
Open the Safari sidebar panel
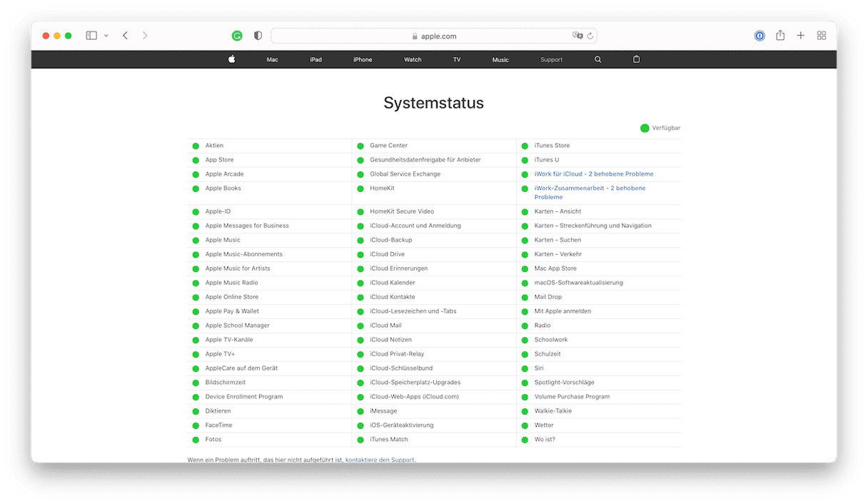(91, 36)
